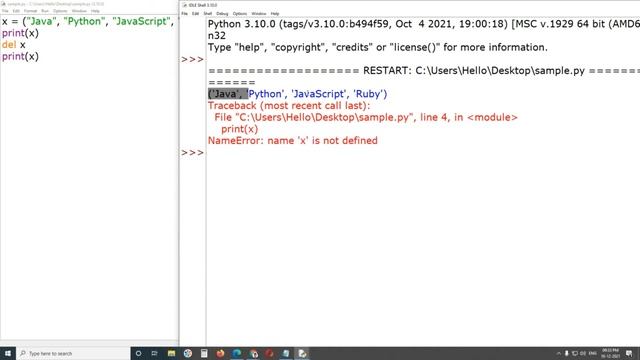Open the Calculator app on the taskbar

[x=204, y=353]
